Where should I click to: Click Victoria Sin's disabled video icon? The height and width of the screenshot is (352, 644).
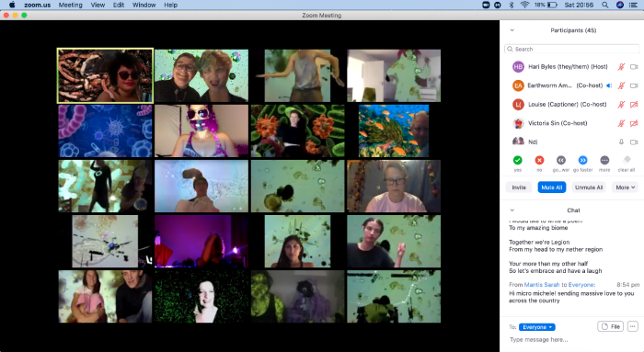point(634,123)
